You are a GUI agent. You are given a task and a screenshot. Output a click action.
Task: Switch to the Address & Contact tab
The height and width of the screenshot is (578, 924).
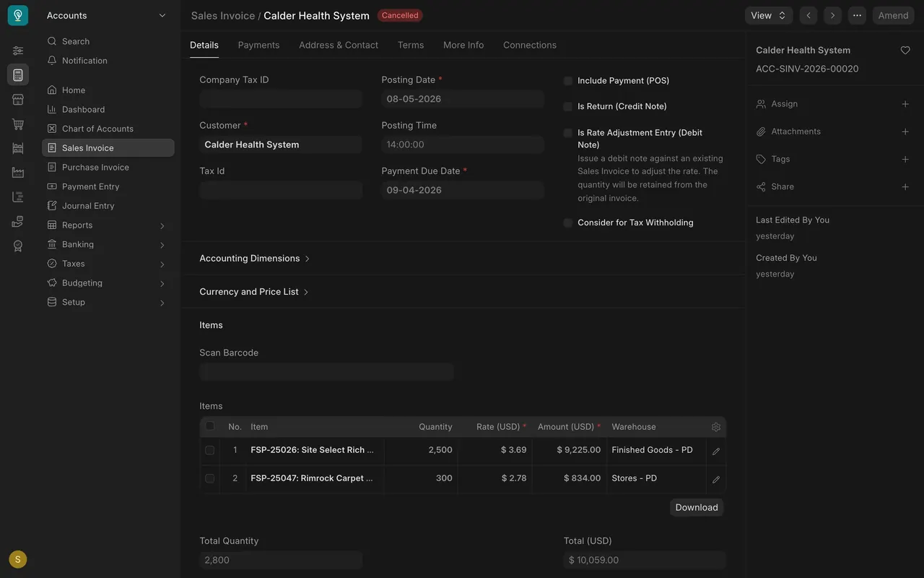(x=339, y=45)
